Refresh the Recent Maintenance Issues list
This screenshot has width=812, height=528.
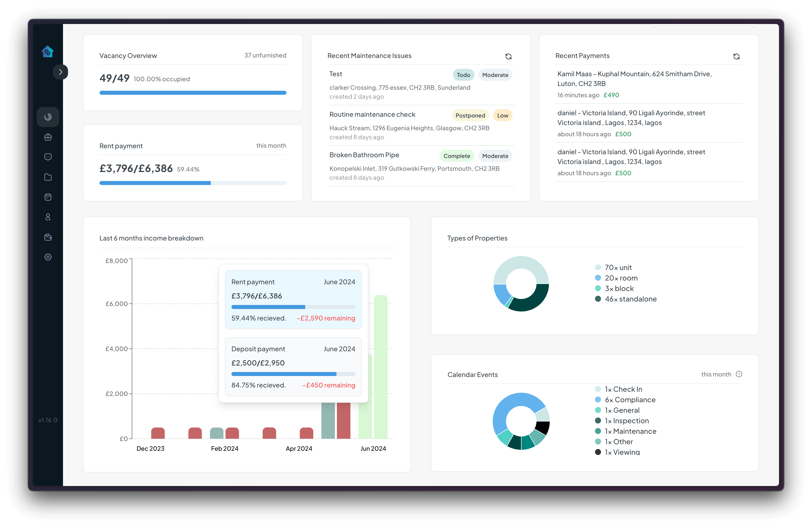(508, 56)
